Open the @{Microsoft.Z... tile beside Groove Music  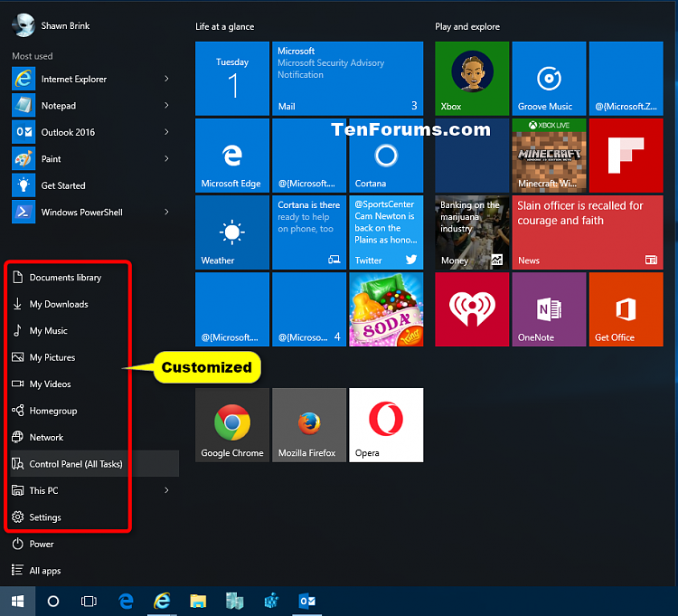[x=626, y=79]
